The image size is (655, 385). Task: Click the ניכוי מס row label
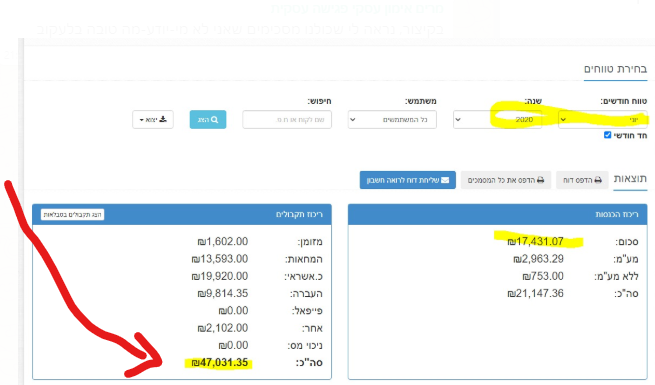pos(305,346)
